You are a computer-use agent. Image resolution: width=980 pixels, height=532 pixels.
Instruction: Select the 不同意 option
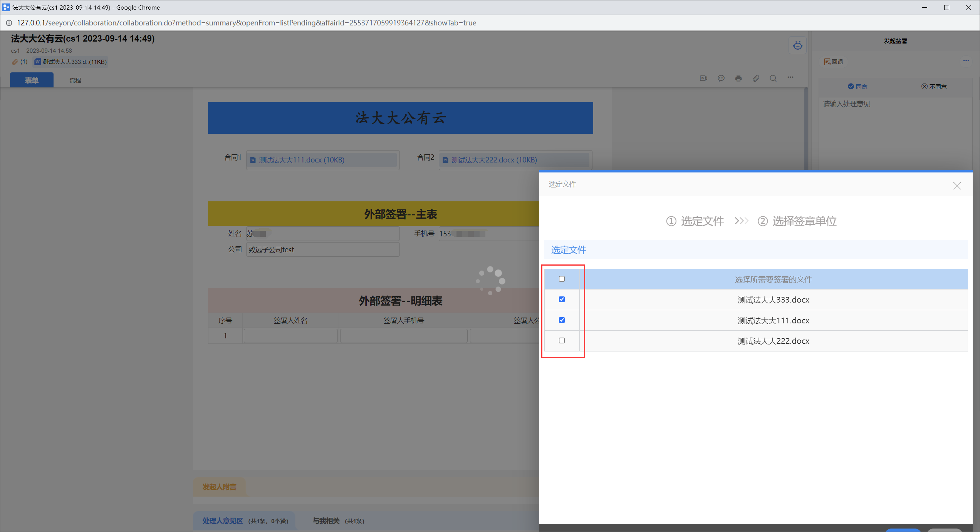(x=934, y=87)
